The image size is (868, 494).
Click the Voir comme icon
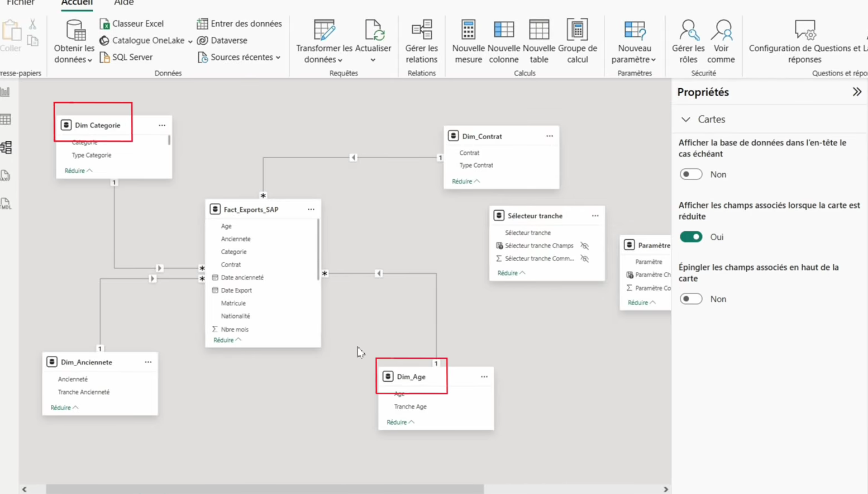721,30
